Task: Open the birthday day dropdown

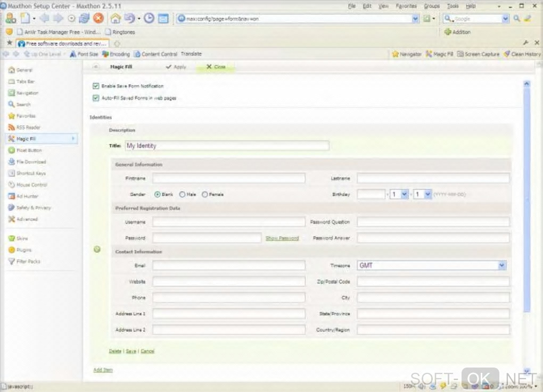Action: click(423, 194)
